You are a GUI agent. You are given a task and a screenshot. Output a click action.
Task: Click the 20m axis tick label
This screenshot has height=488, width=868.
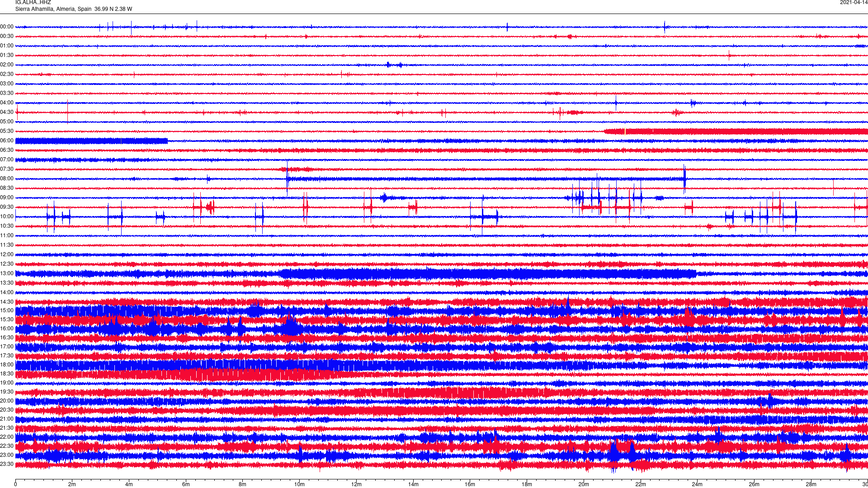(584, 484)
